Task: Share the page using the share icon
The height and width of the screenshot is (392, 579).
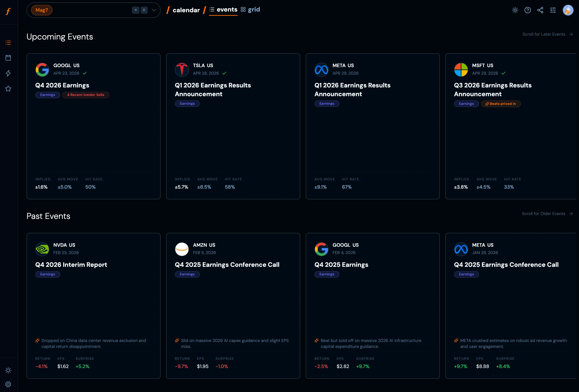Action: pyautogui.click(x=540, y=10)
